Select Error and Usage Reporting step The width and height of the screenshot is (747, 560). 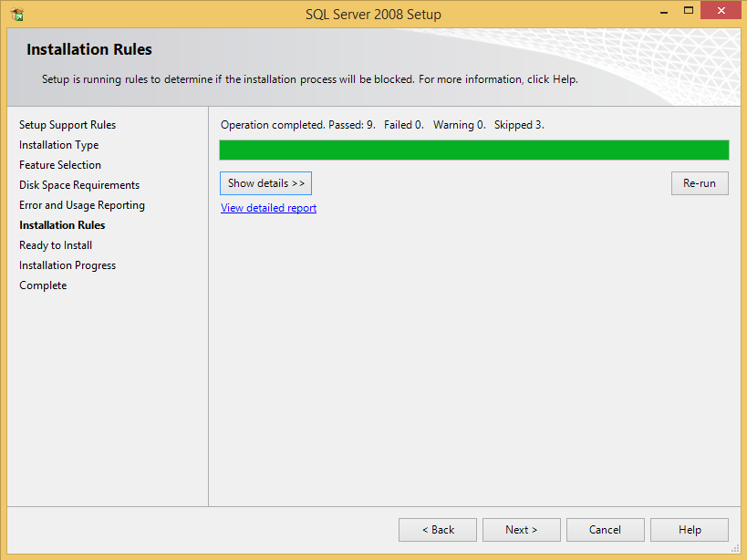click(x=82, y=205)
